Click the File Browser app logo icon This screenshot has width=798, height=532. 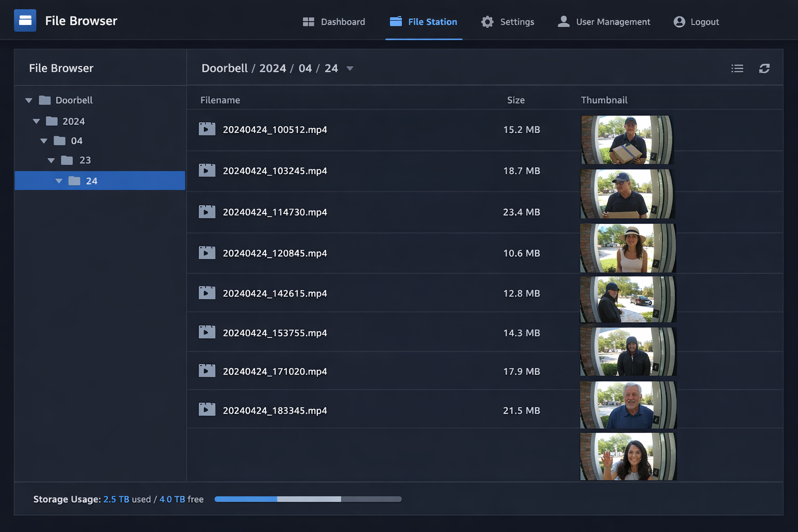click(25, 20)
